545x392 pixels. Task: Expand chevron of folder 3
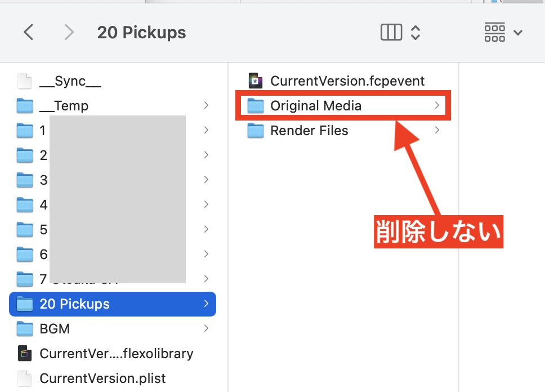(x=206, y=180)
